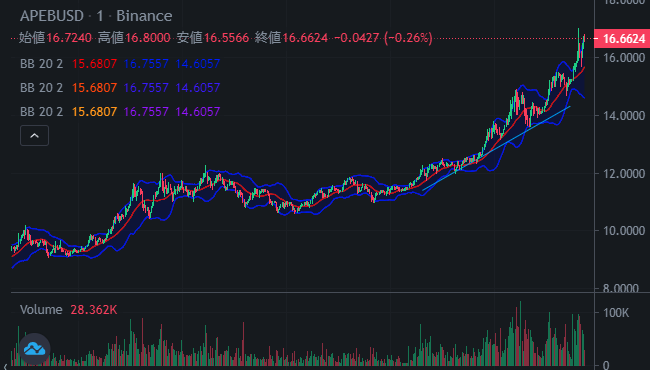This screenshot has height=370, width=650.
Task: Click the Volume indicator label
Action: pos(41,310)
